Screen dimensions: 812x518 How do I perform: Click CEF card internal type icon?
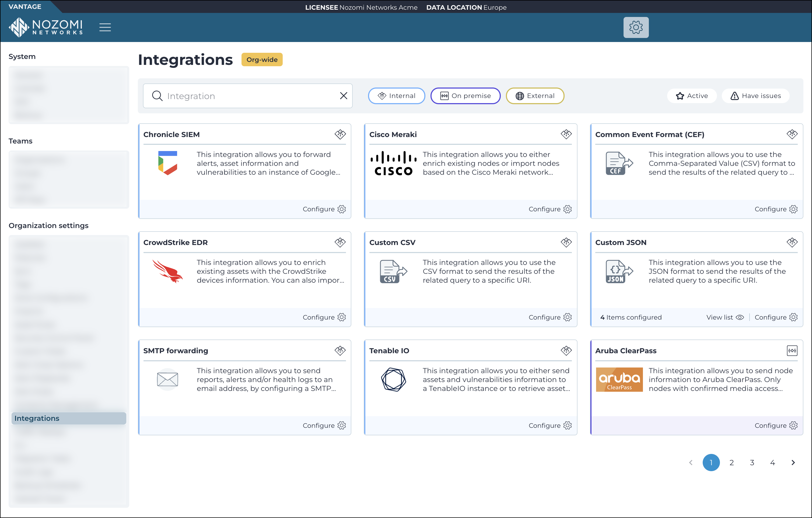point(792,134)
